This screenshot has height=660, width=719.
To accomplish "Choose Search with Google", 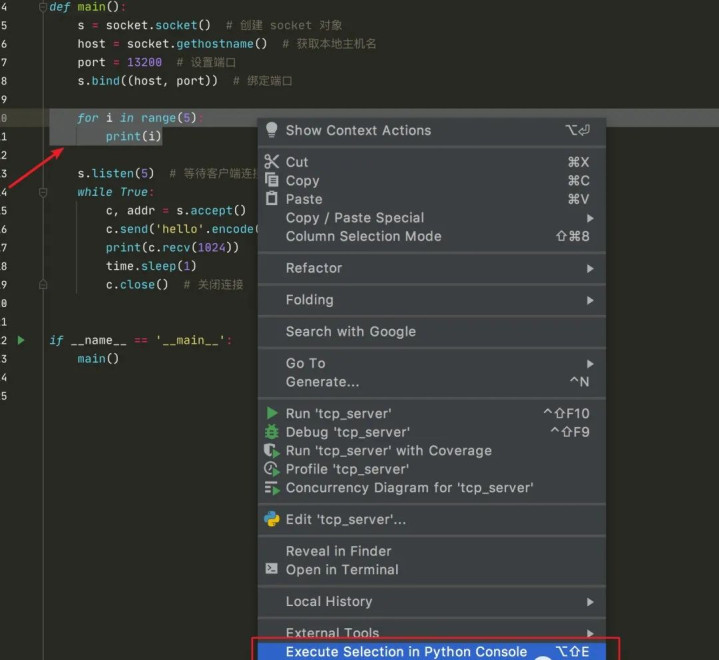I will (350, 331).
